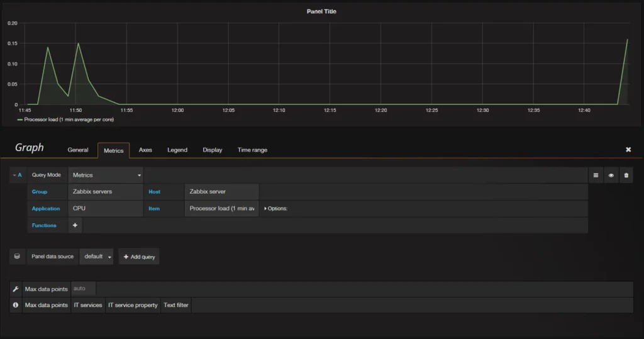Click the Query Mode label
This screenshot has width=644, height=339.
point(46,175)
